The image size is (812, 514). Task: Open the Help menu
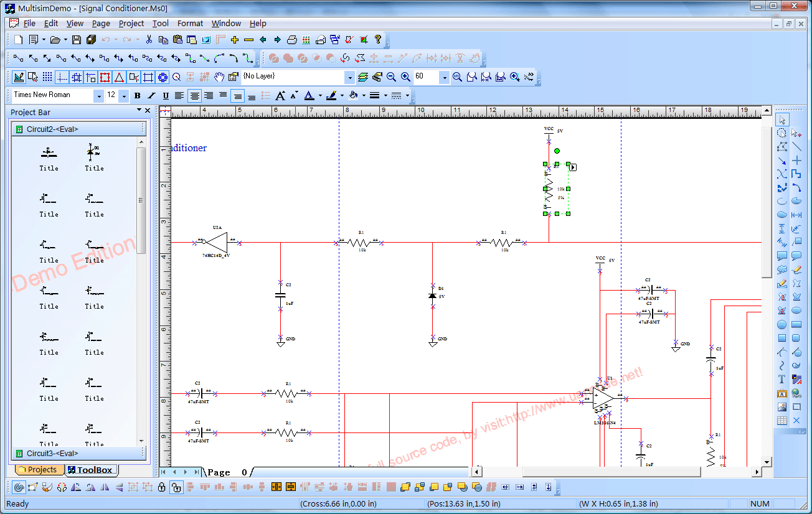[x=257, y=23]
